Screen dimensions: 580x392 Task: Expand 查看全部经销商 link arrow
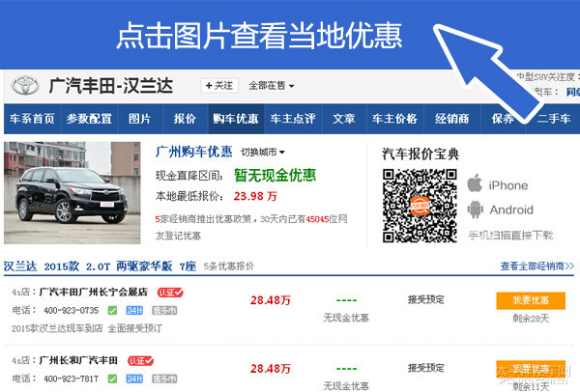(x=537, y=266)
